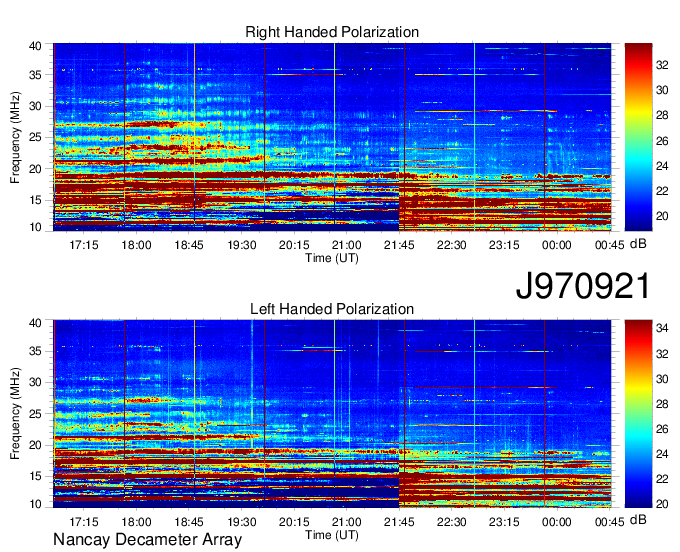Click the "15" MHz tick on Right Handed plot

35,200
